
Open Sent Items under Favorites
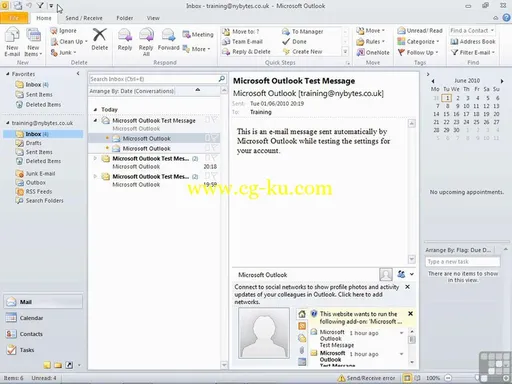pos(34,95)
